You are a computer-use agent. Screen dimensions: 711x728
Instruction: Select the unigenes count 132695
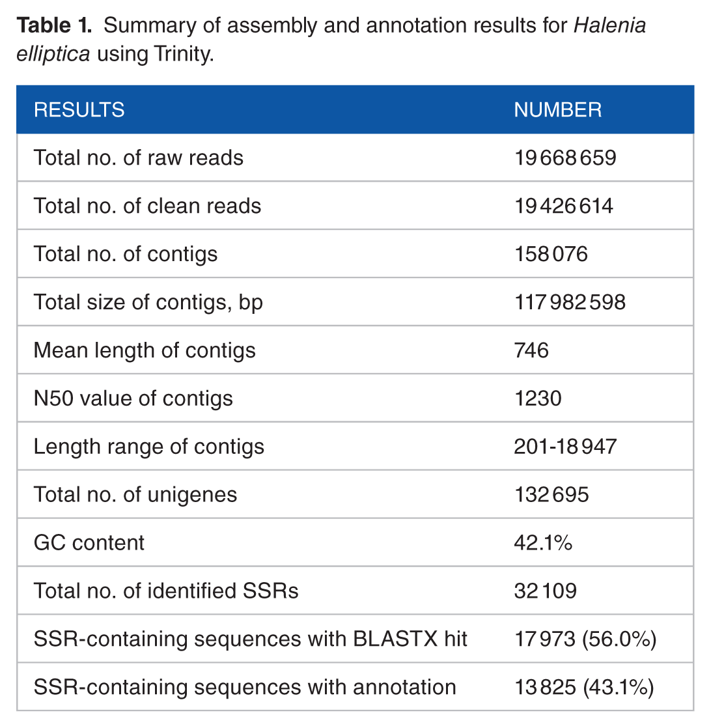pyautogui.click(x=551, y=494)
